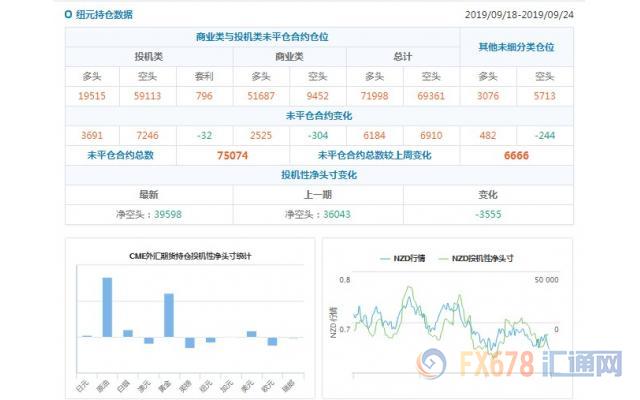
Task: Click the 最新 column header
Action: 149,195
